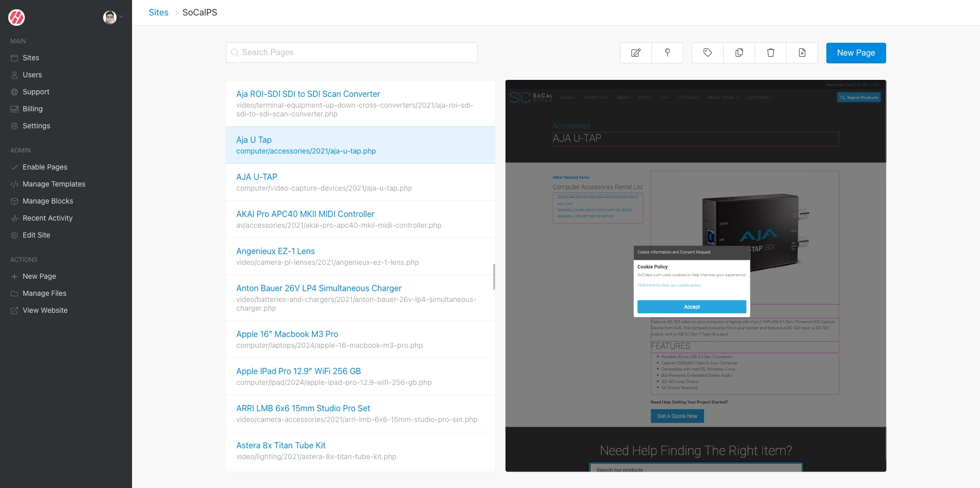Open the tag icon tool

tap(707, 53)
